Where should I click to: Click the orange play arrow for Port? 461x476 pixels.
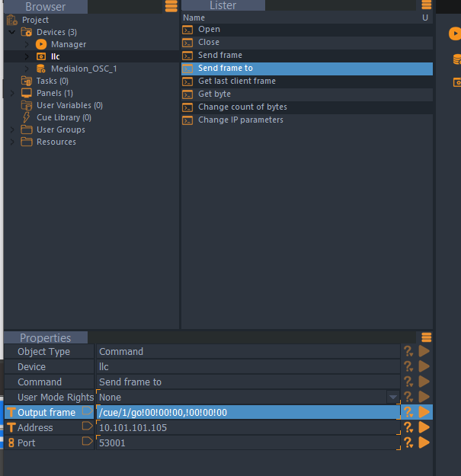[424, 442]
